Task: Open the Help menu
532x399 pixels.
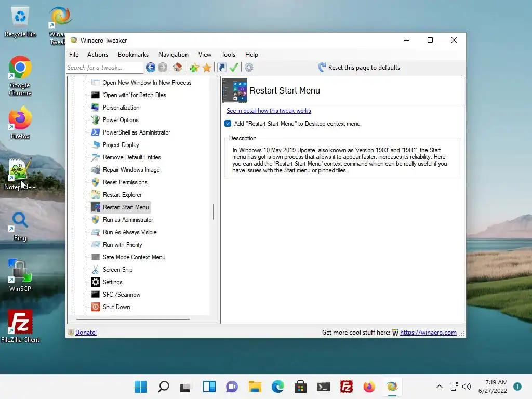Action: [x=251, y=54]
